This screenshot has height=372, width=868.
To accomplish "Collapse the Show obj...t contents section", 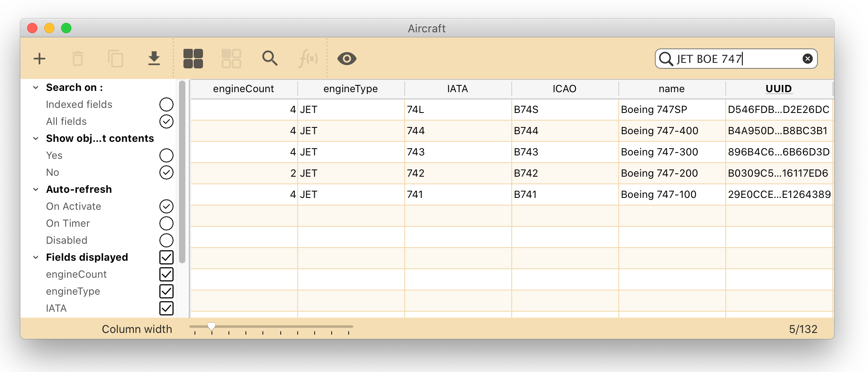I will tap(36, 138).
